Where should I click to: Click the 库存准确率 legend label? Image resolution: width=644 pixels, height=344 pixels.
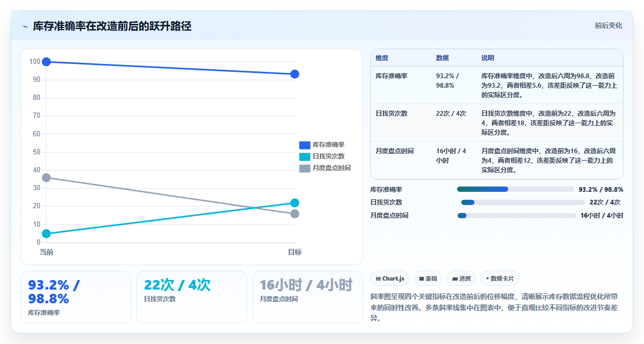point(329,145)
